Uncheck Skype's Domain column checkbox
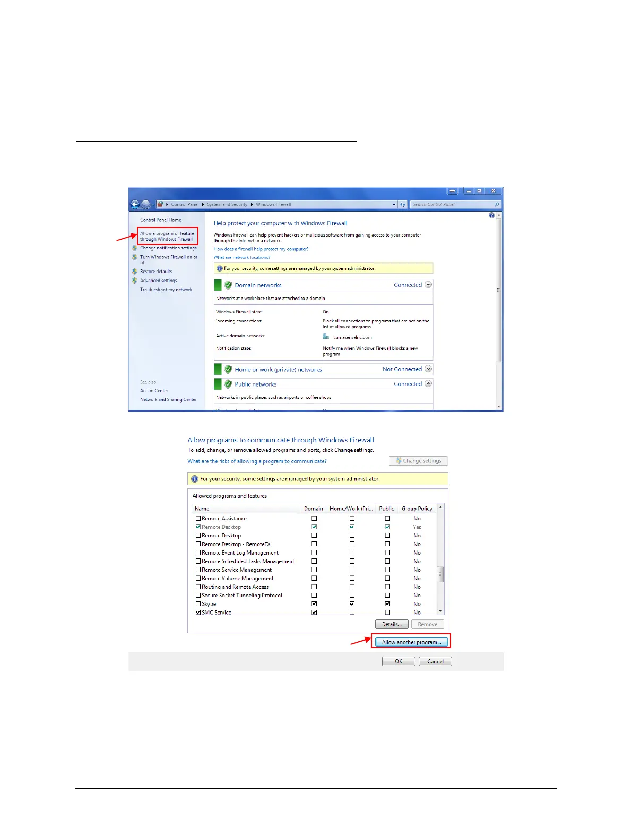The width and height of the screenshot is (632, 840). 314,604
